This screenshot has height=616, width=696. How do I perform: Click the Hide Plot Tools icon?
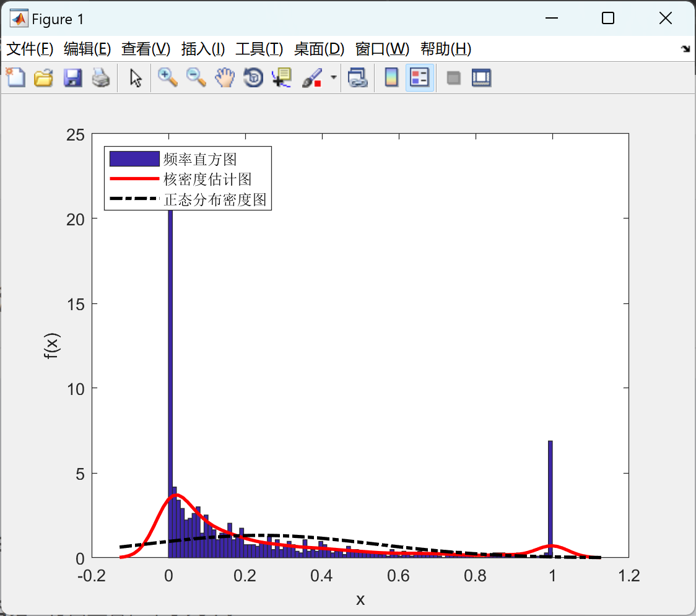pos(453,78)
